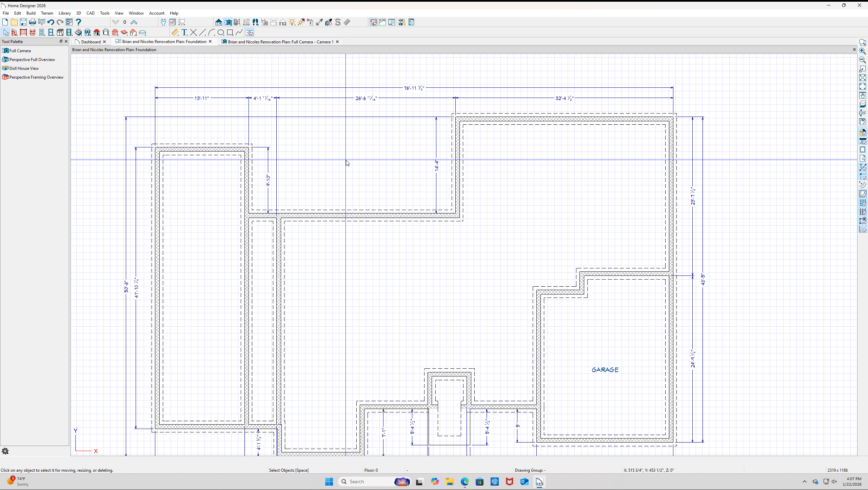This screenshot has height=490, width=868.
Task: Go down one floor with down chevron
Action: pyautogui.click(x=116, y=22)
